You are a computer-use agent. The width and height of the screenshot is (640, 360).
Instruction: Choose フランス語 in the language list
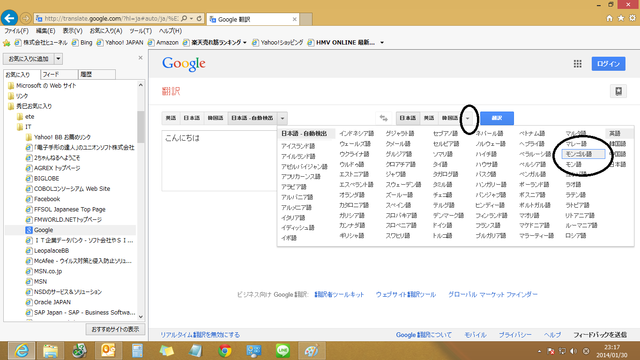488,225
